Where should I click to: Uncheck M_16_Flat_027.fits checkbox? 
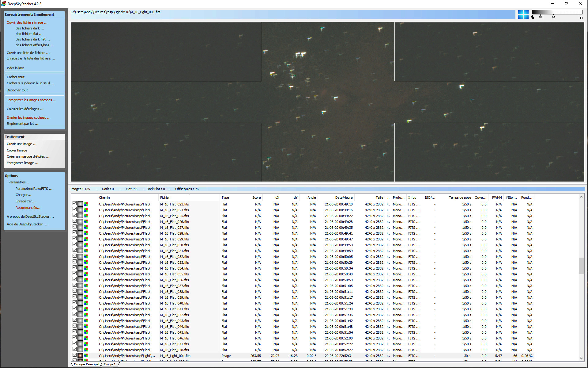click(x=74, y=227)
